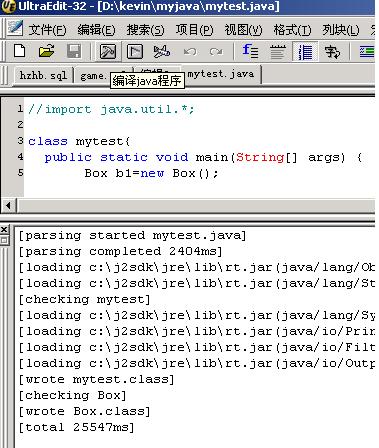This screenshot has height=448, width=379.
Task: Click '[checking mytest]' output line
Action: click(84, 299)
